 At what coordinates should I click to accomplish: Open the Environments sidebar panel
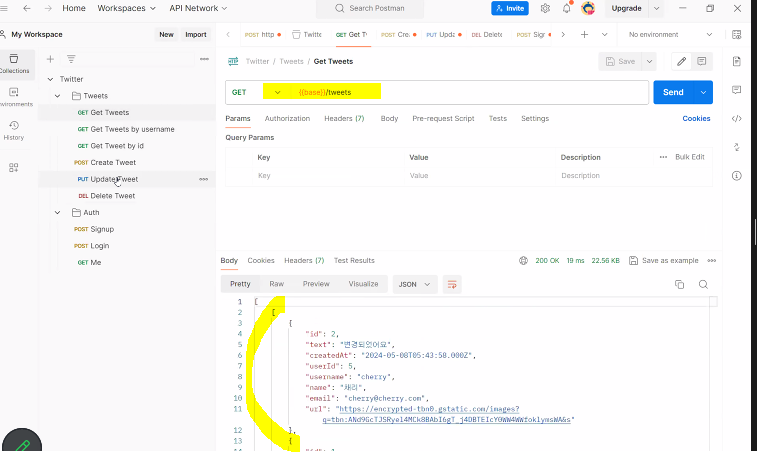14,97
